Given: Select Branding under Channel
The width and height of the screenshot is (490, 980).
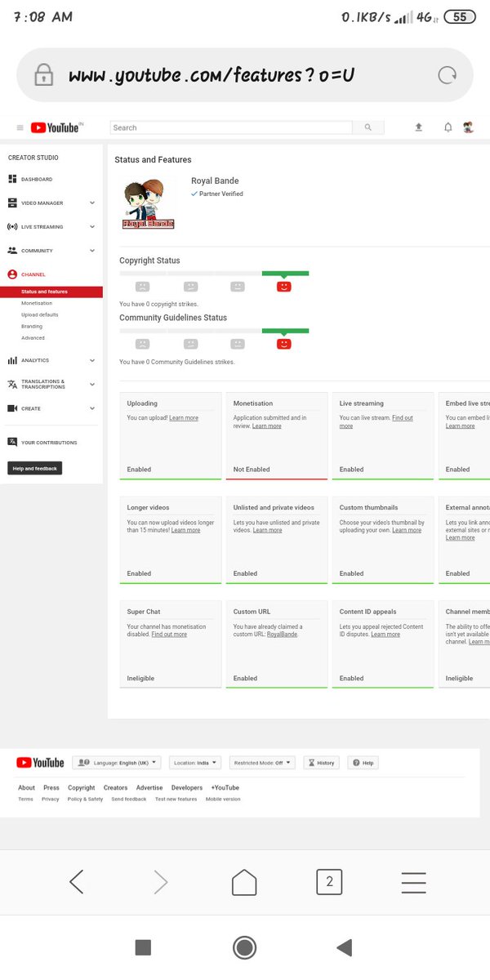Looking at the screenshot, I should point(32,326).
